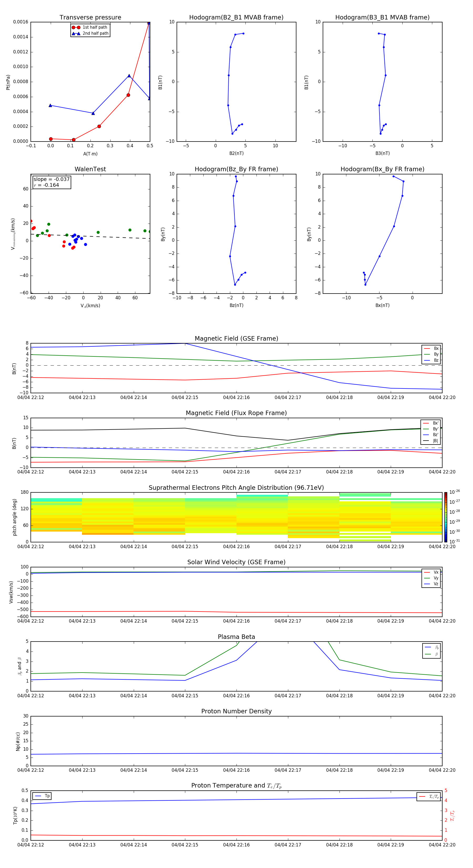This screenshot has height=868, width=473.
Task: Click 'Bx(nT)' x-axis label
Action: [382, 305]
